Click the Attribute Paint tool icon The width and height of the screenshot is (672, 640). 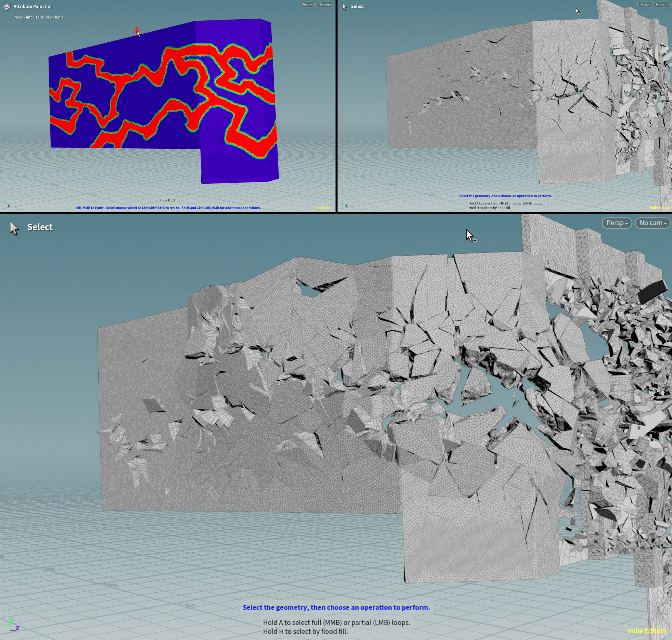[7, 7]
